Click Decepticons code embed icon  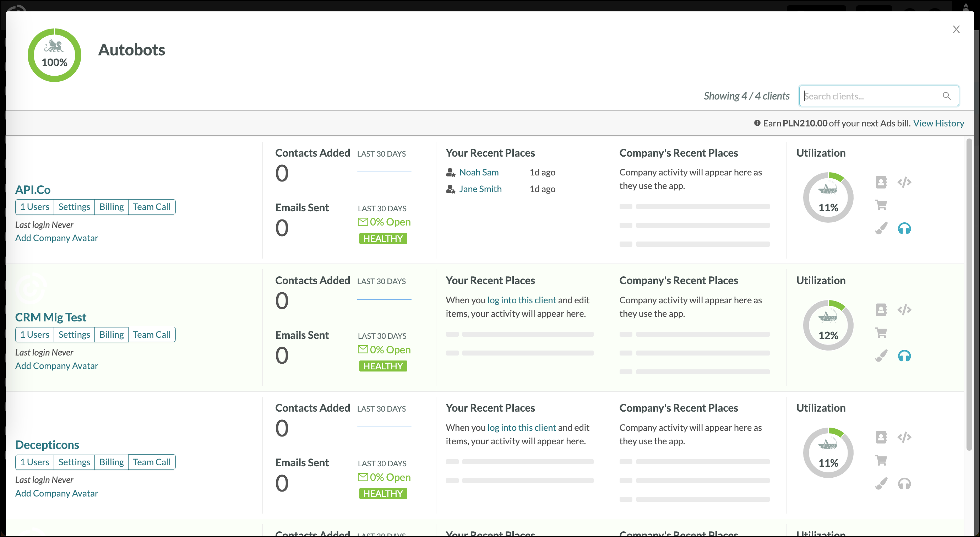(x=904, y=437)
